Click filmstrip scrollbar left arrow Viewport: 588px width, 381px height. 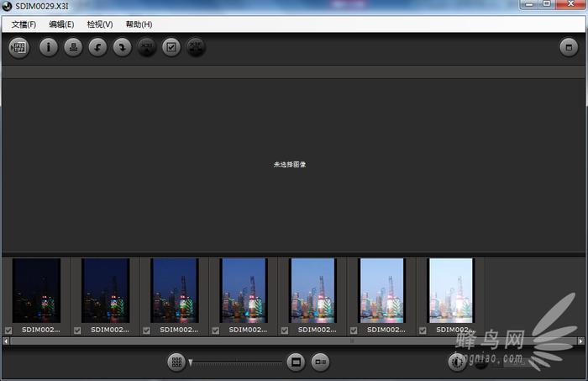[x=6, y=341]
